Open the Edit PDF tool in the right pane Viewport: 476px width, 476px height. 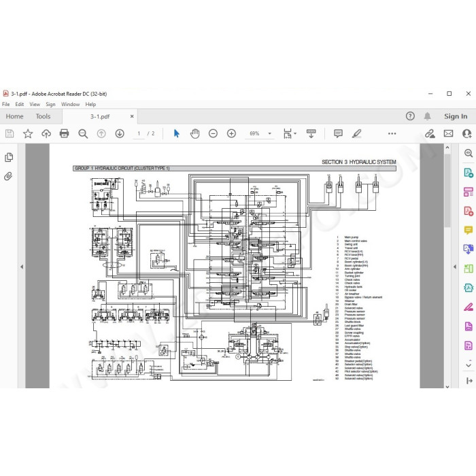point(469,192)
